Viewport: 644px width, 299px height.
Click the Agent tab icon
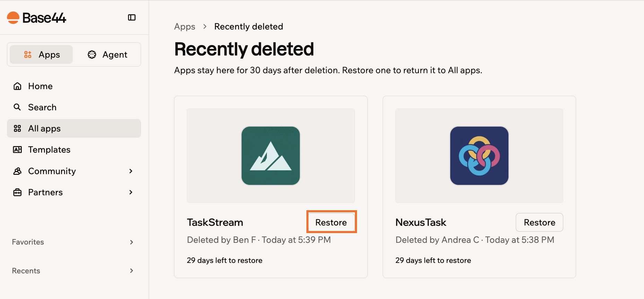point(92,54)
